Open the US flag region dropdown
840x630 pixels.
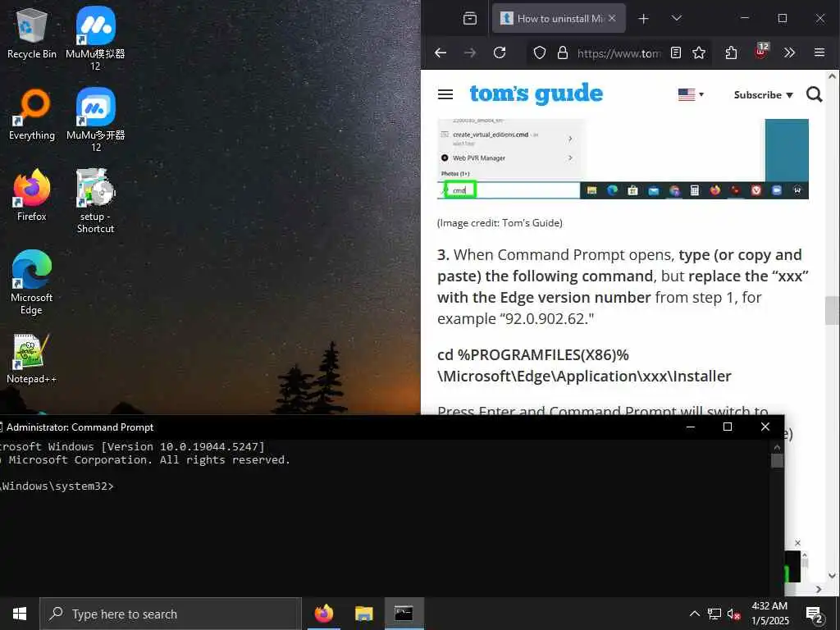pyautogui.click(x=691, y=95)
